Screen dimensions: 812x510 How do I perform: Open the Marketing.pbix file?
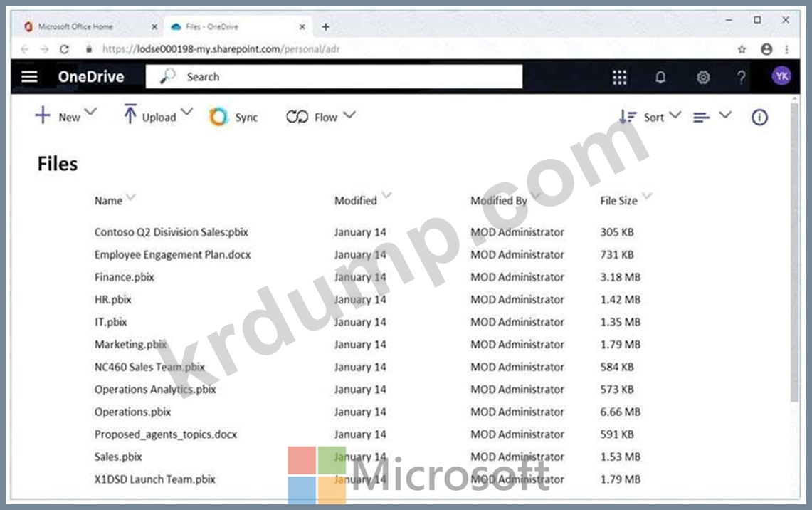130,344
